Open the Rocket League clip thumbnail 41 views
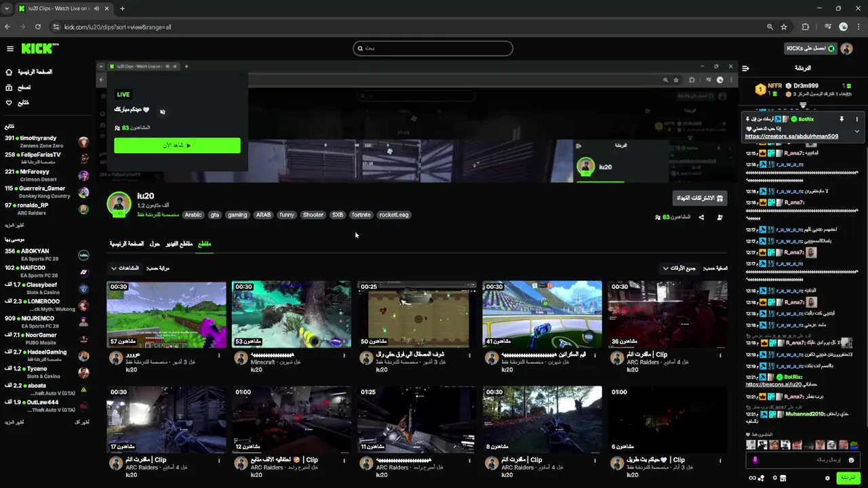This screenshot has height=488, width=868. coord(542,314)
